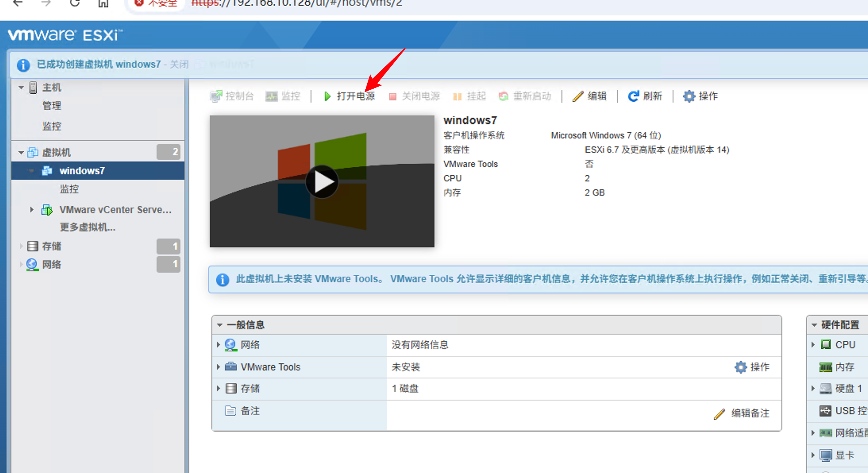This screenshot has height=473, width=868.
Task: Click the browser address bar URL
Action: click(297, 3)
